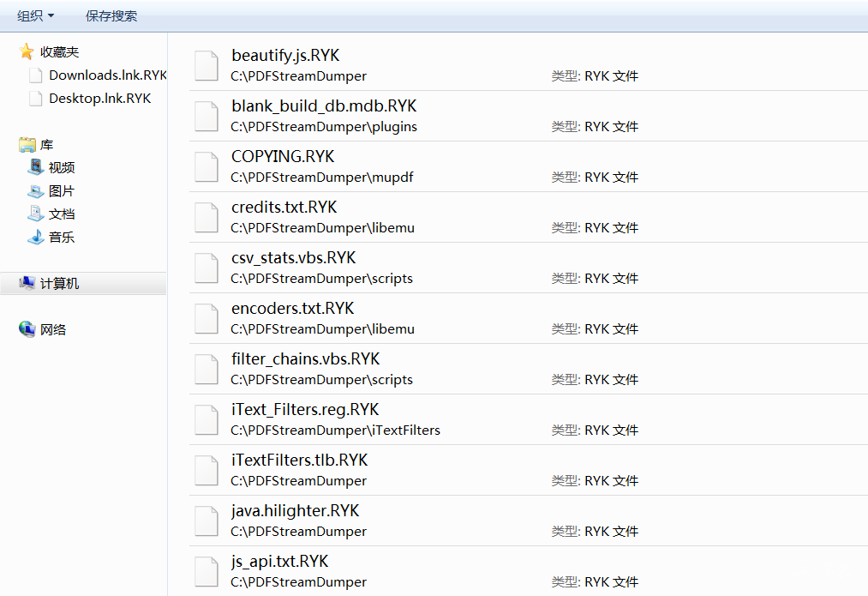Click the 文档 library icon
This screenshot has width=868, height=596.
pyautogui.click(x=35, y=214)
